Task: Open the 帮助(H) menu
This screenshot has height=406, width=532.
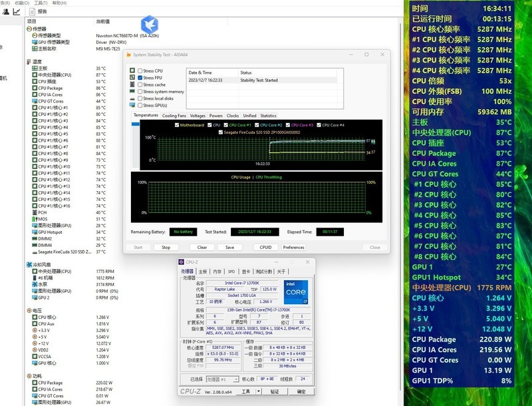Action: click(61, 4)
